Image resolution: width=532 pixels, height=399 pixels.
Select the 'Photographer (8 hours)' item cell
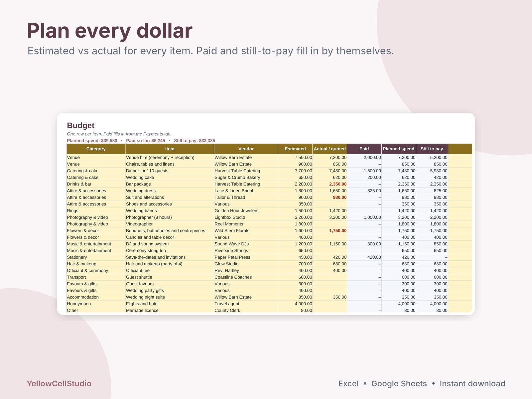coord(170,217)
